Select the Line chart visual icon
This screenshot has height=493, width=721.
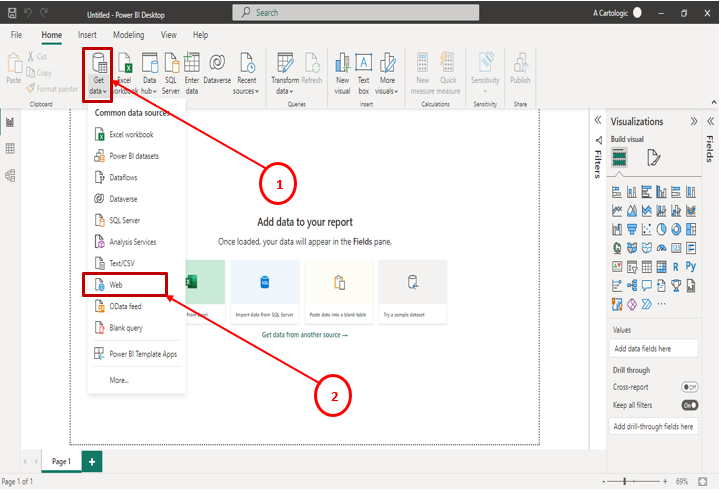(x=617, y=211)
